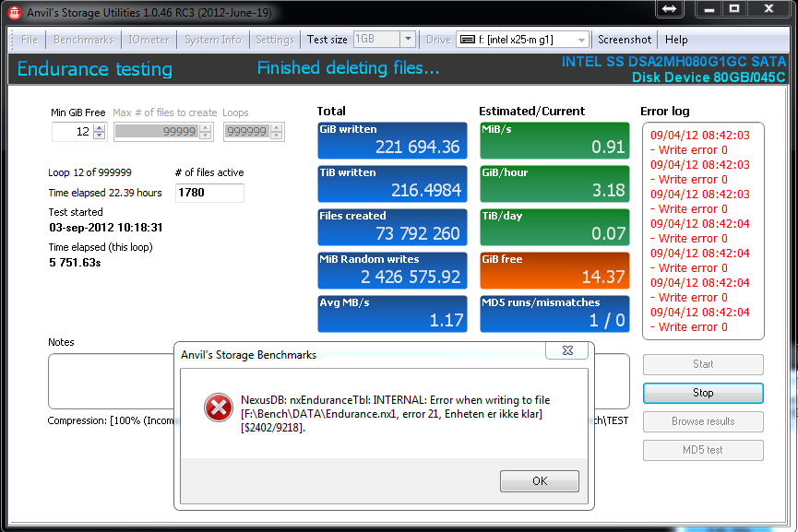Open the Help menu
The width and height of the screenshot is (798, 532).
tap(676, 40)
